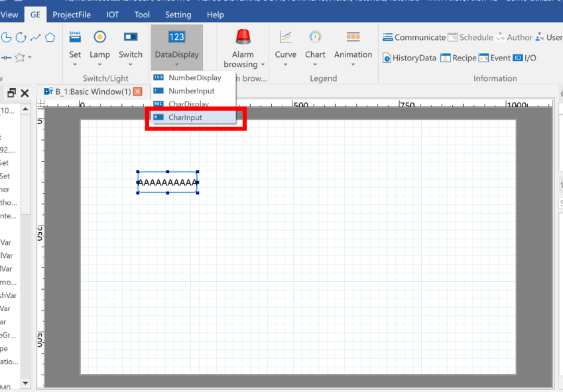Screen dimensions: 563x392
Task: Click the ruler origin corner icon
Action: click(41, 104)
